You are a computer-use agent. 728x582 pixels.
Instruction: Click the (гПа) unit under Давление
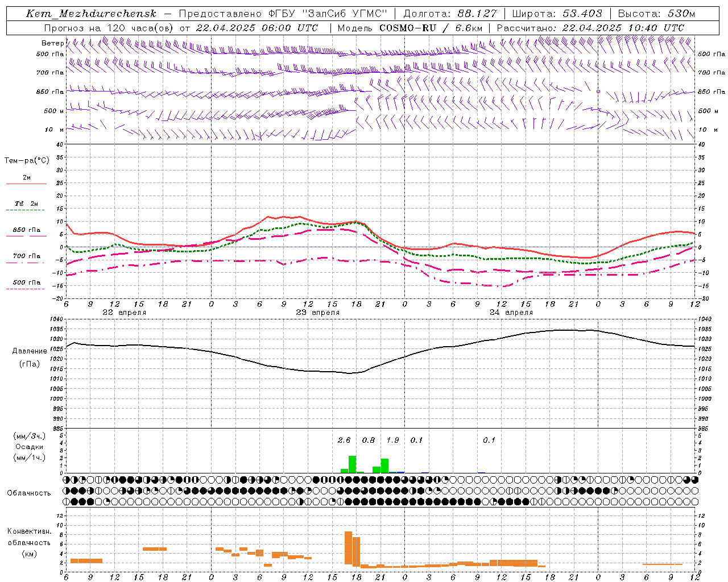click(x=30, y=364)
